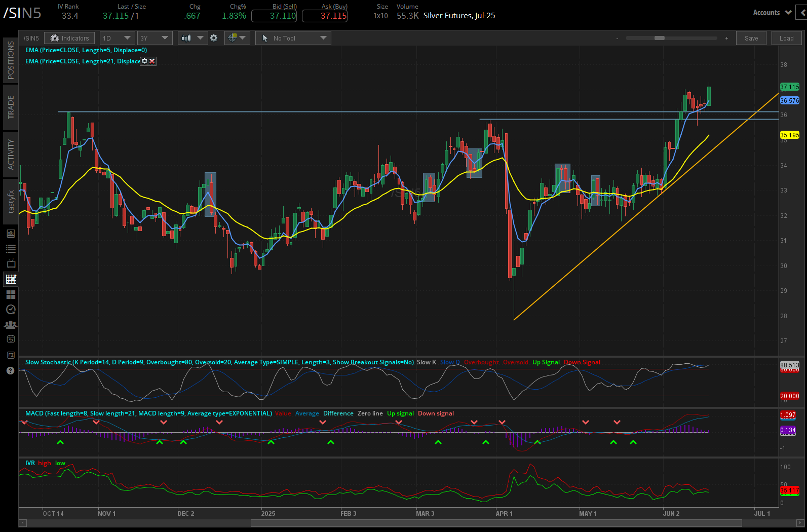Click the 35.117 IVR value tag
The width and height of the screenshot is (807, 532).
coord(790,490)
